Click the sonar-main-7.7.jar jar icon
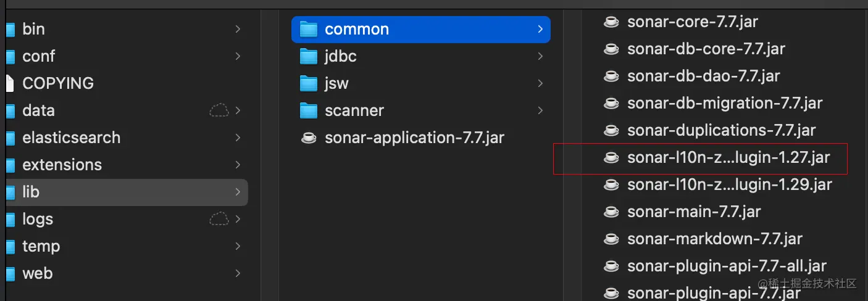This screenshot has width=868, height=301. [611, 212]
